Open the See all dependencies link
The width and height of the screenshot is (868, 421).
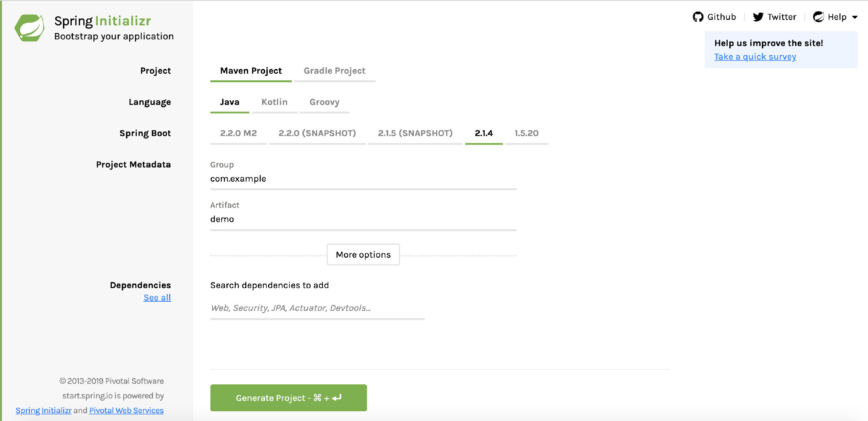point(157,298)
